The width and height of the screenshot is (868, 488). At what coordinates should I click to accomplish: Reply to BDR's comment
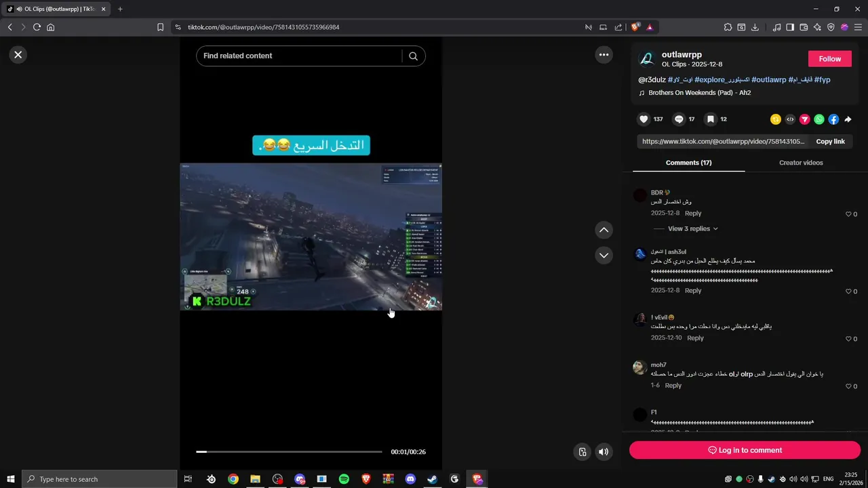(x=693, y=213)
